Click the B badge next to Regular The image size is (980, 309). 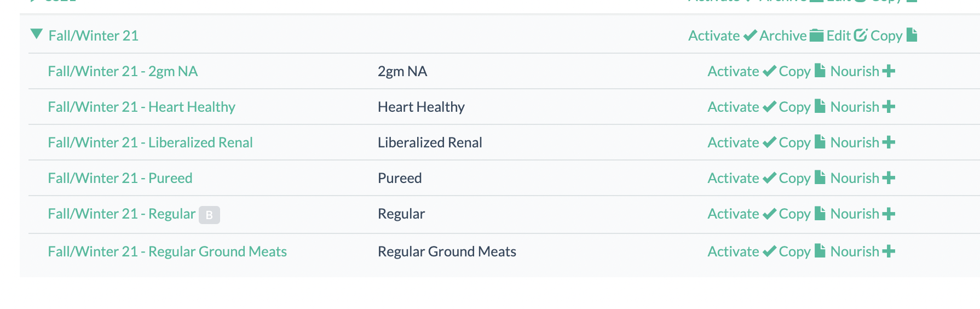209,215
